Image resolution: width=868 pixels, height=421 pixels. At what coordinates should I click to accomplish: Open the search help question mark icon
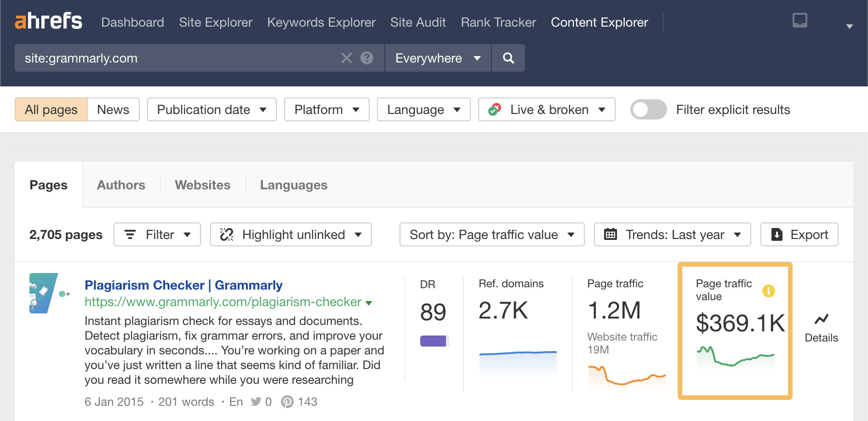[x=365, y=58]
